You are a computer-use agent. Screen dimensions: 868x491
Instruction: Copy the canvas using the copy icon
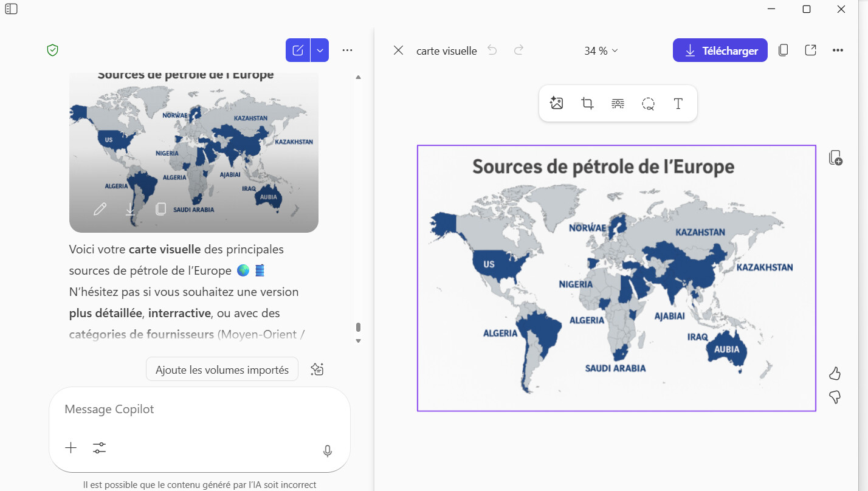pos(784,50)
